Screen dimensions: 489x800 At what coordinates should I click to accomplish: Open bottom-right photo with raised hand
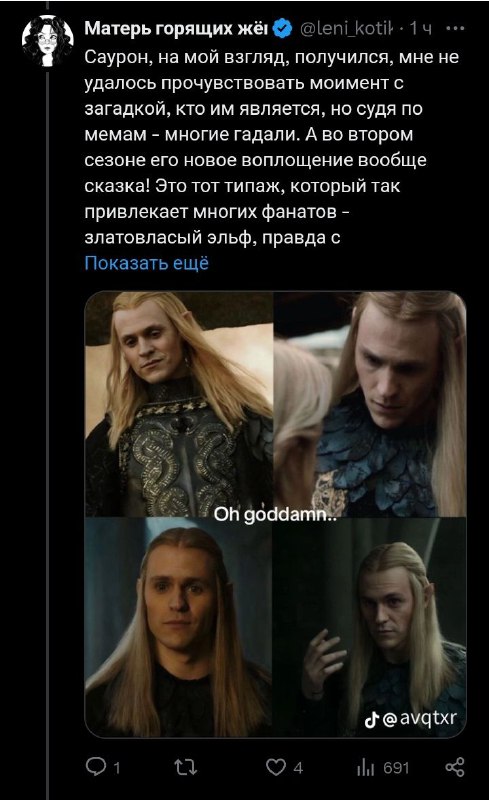pyautogui.click(x=370, y=627)
